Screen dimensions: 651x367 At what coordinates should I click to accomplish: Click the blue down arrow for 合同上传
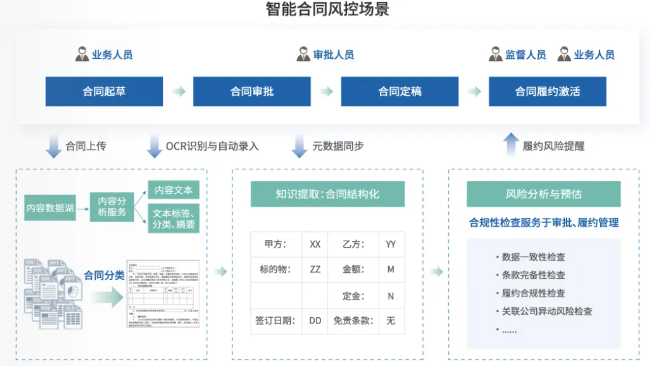tap(53, 146)
